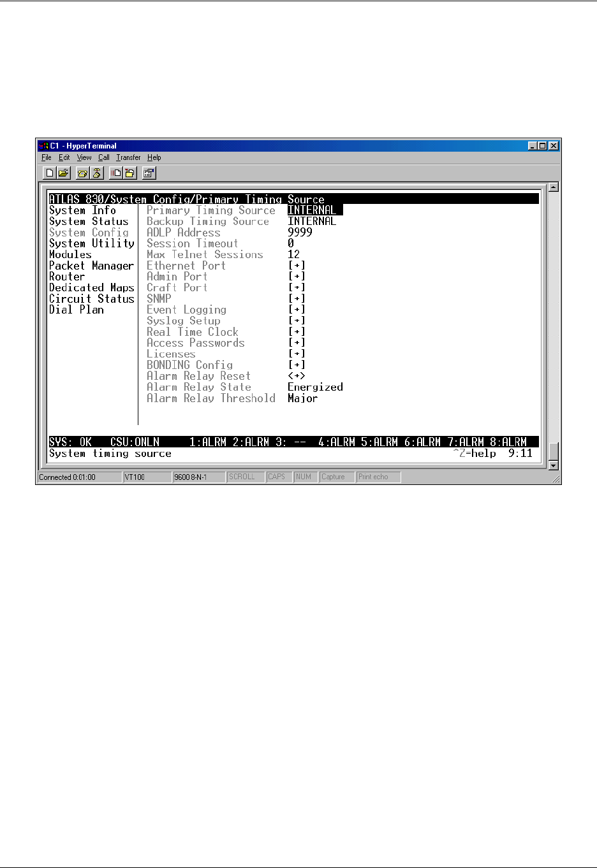Viewport: 597px width, 868px height.
Task: Open the File menu
Action: (47, 157)
